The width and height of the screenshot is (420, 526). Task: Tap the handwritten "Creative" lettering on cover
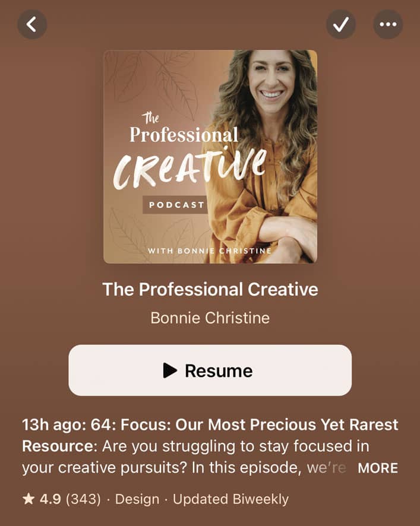click(x=190, y=168)
